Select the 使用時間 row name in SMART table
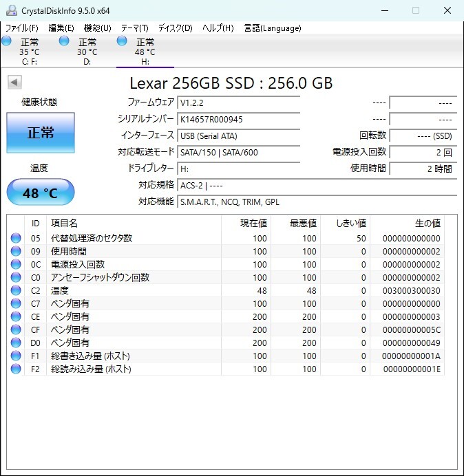 (x=69, y=251)
